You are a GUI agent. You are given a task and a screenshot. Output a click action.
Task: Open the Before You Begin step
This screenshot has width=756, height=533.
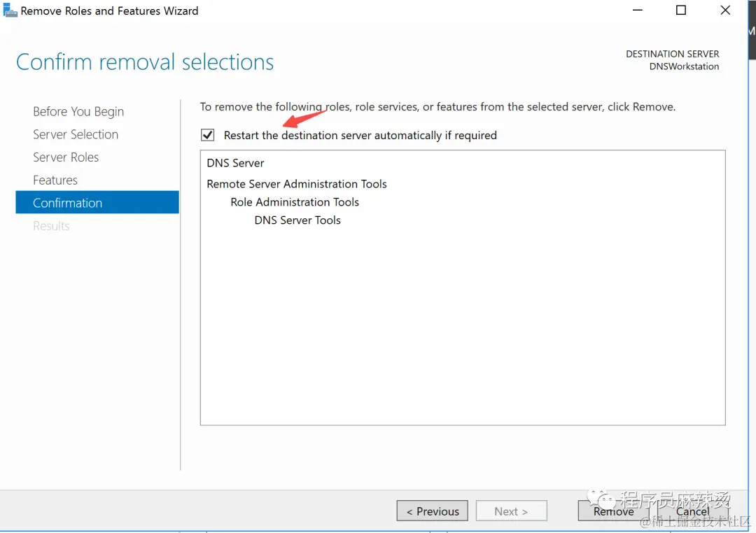78,111
